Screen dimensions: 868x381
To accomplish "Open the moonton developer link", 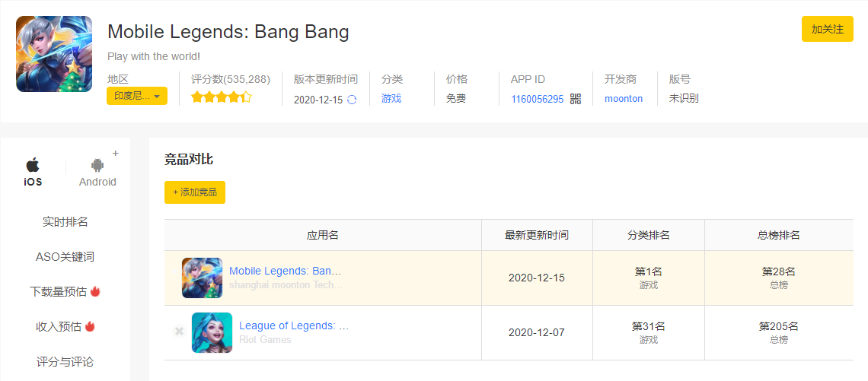I will [624, 99].
